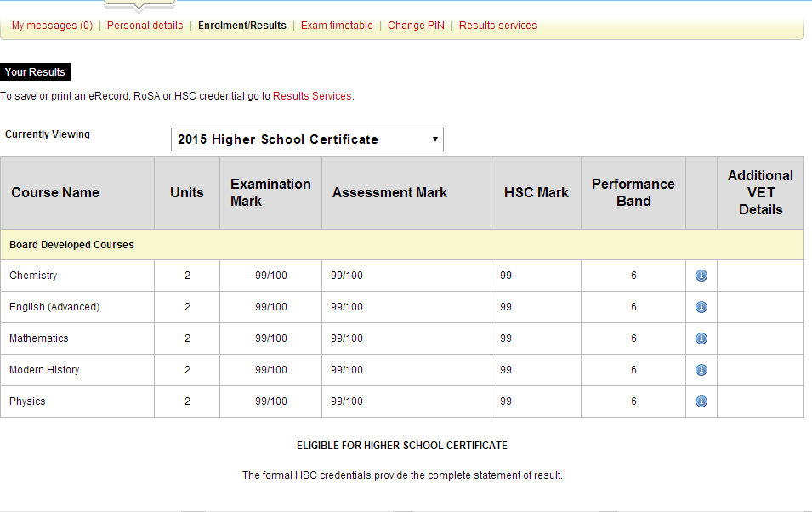
Task: Open the info icon for English (Advanced)
Action: 701,307
